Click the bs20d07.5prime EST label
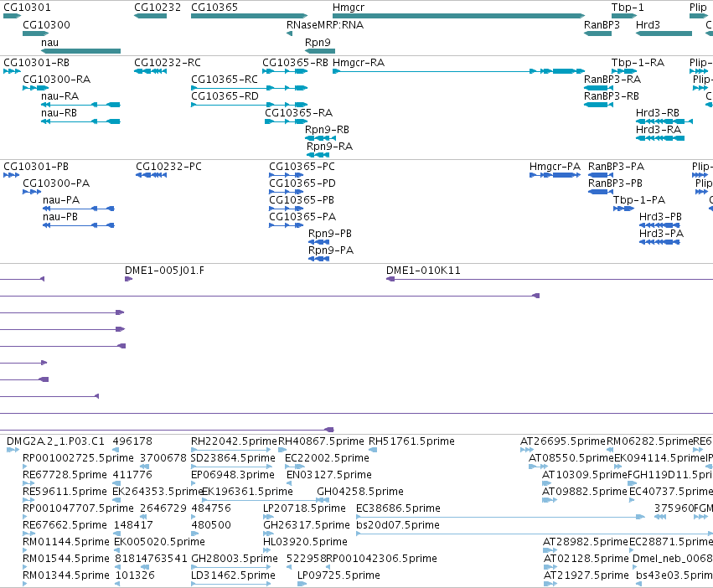This screenshot has width=713, height=588. tap(397, 525)
